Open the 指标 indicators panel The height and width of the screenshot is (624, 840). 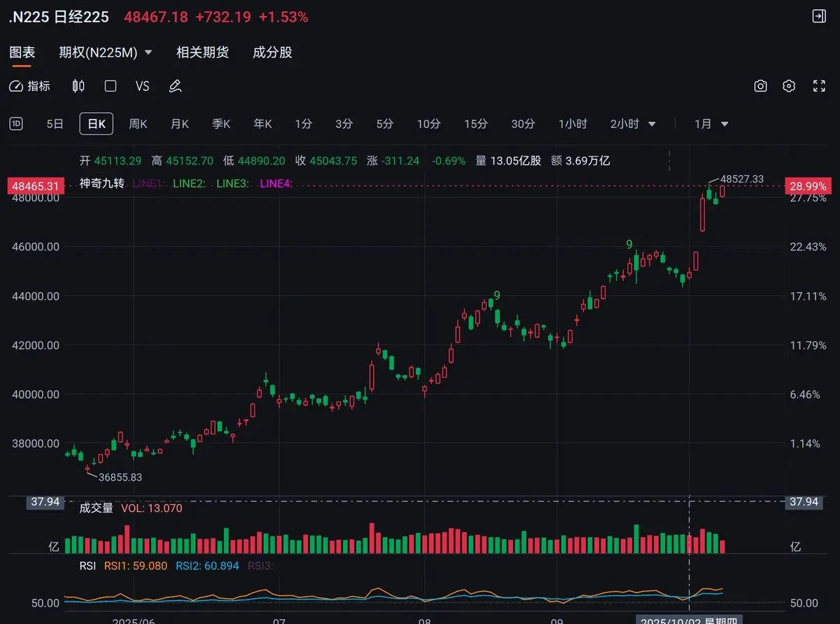[29, 86]
